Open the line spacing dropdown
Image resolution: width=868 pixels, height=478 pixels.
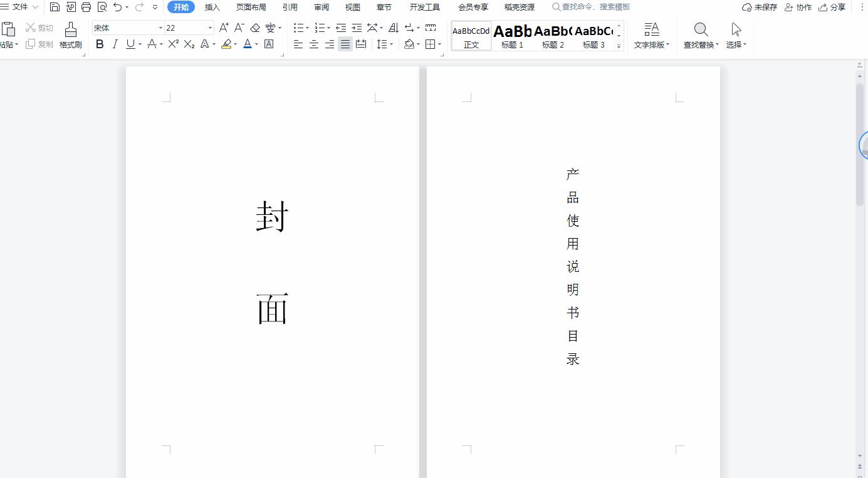point(384,44)
